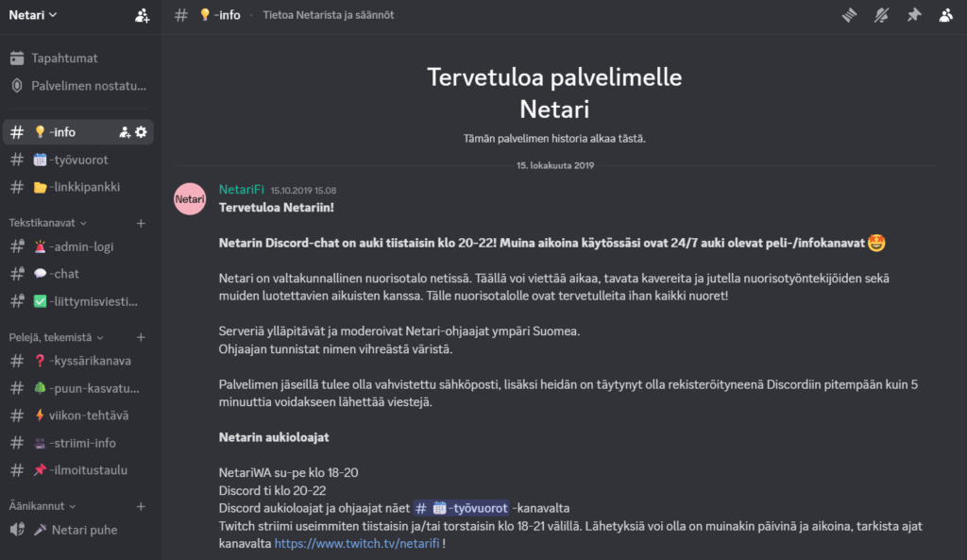Add a channel to Pelejä, tekemistä
Viewport: 967px width, 560px height.
point(141,337)
